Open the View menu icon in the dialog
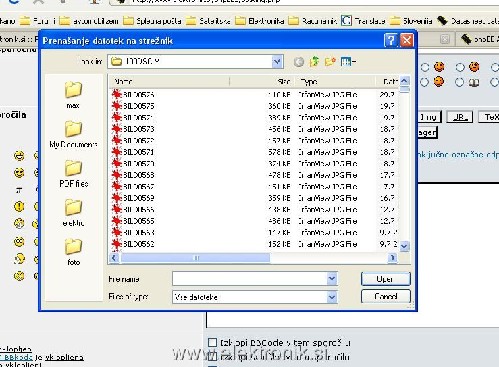The width and height of the screenshot is (499, 367). click(348, 62)
